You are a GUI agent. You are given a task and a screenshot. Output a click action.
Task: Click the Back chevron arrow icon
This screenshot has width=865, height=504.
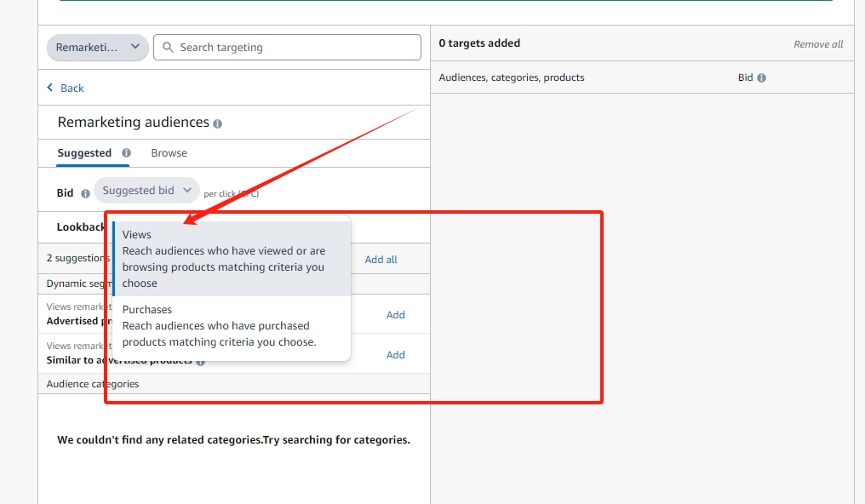(50, 88)
